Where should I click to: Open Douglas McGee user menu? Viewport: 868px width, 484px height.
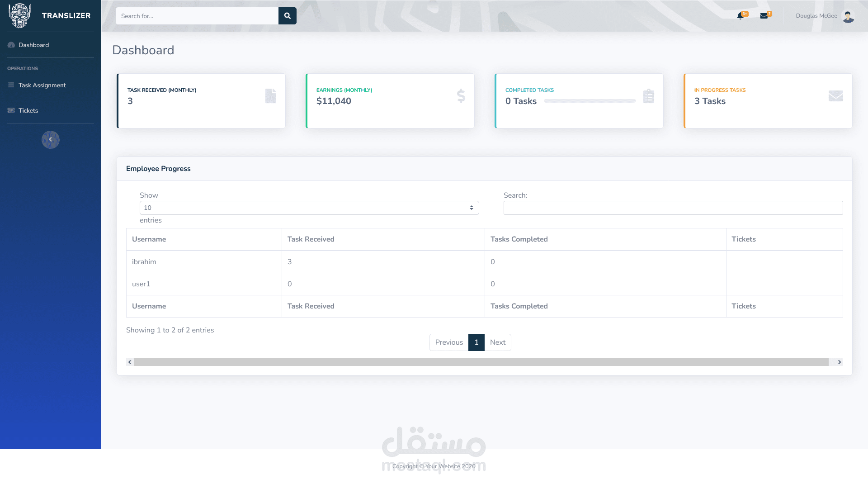tap(825, 16)
